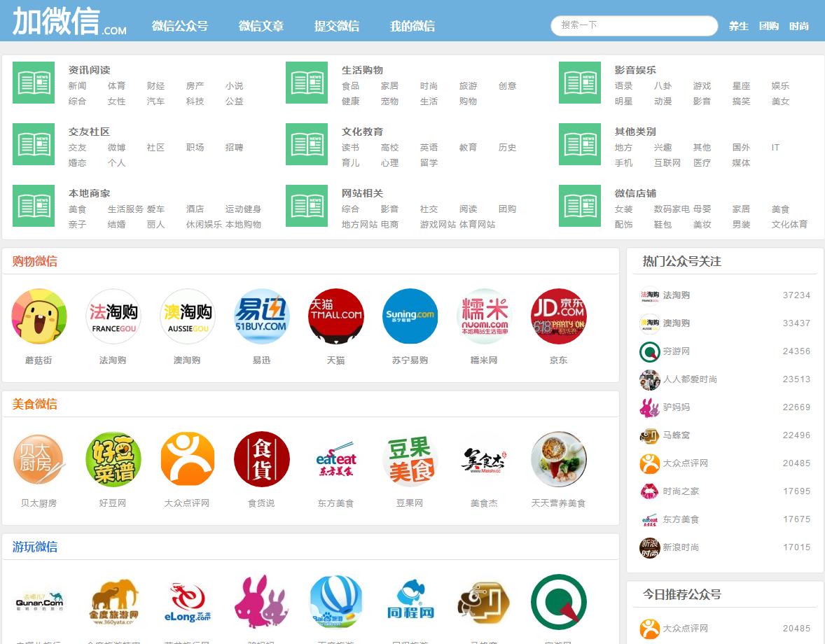This screenshot has height=644, width=825.
Task: Open the 游玩微信 section heading
Action: 35,547
